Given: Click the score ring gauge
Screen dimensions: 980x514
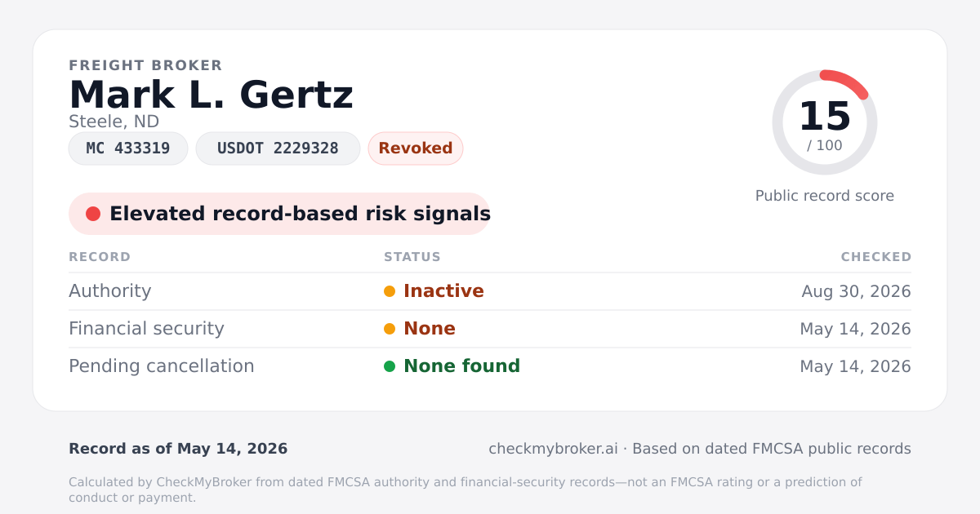Looking at the screenshot, I should coord(825,122).
